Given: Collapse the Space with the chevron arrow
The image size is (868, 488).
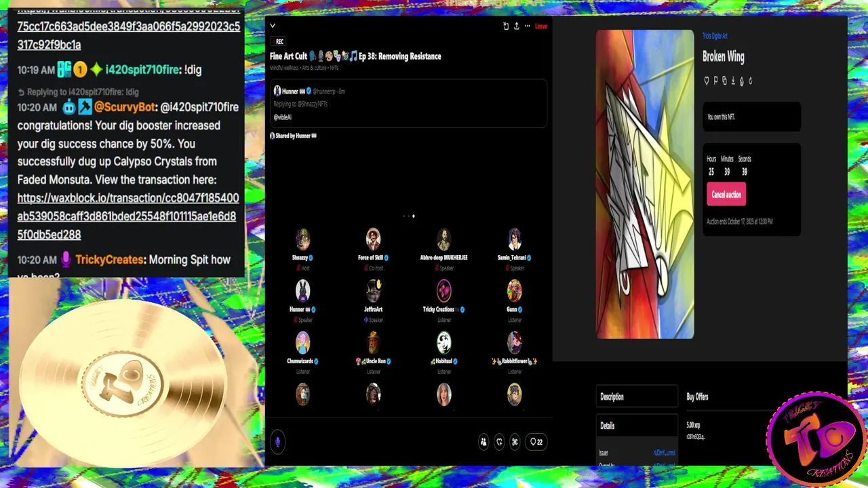Looking at the screenshot, I should [273, 26].
